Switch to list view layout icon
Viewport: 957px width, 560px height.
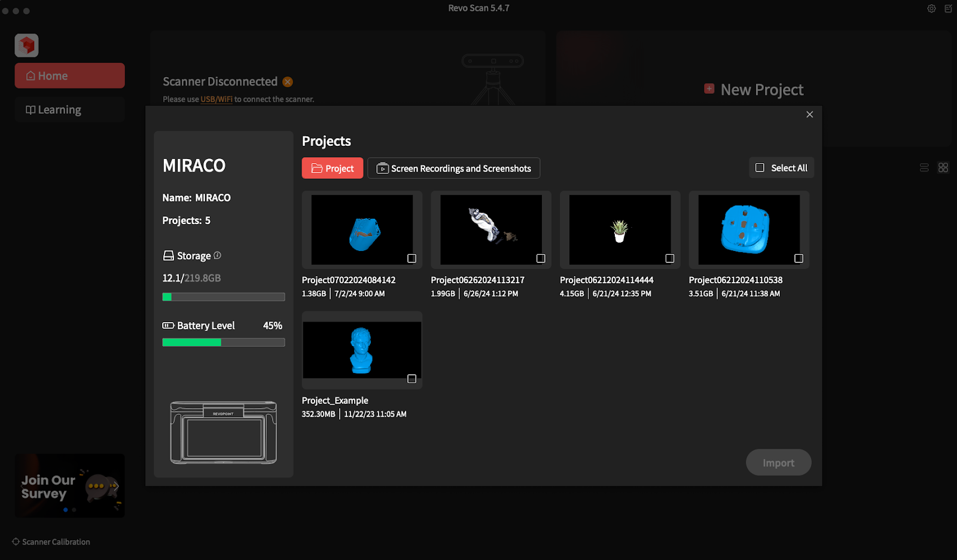(x=924, y=168)
